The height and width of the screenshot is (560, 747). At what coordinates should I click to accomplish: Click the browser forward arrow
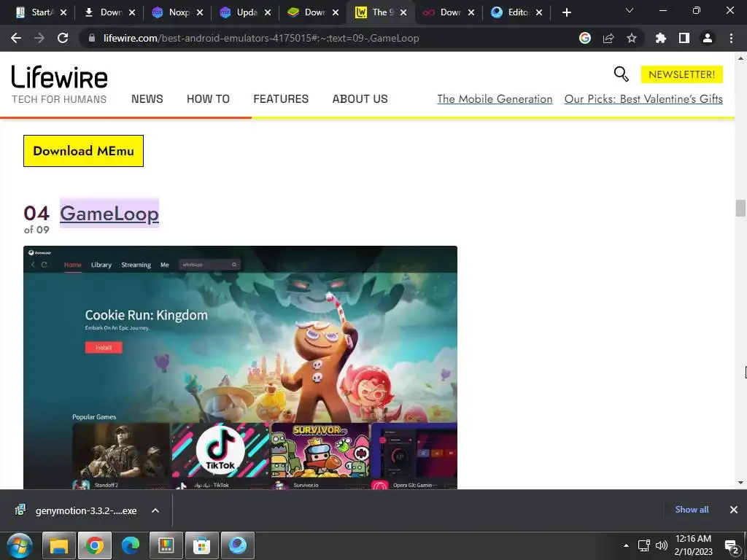[x=39, y=38]
